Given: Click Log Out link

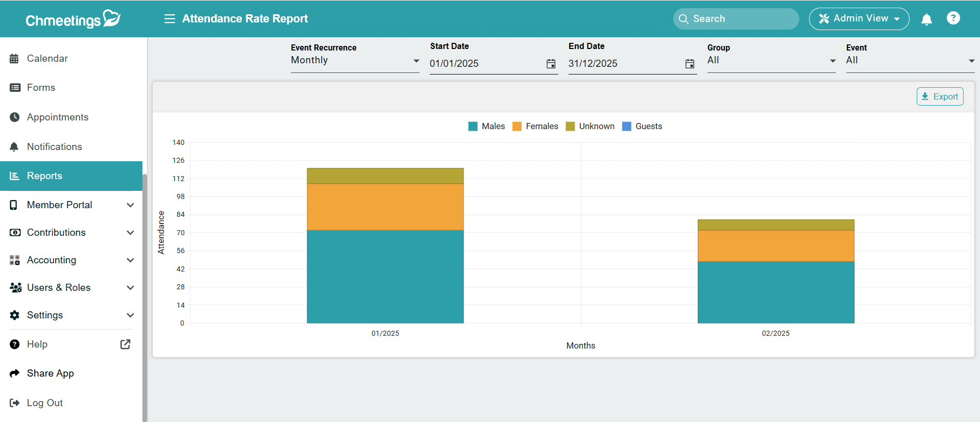Looking at the screenshot, I should pos(71,403).
